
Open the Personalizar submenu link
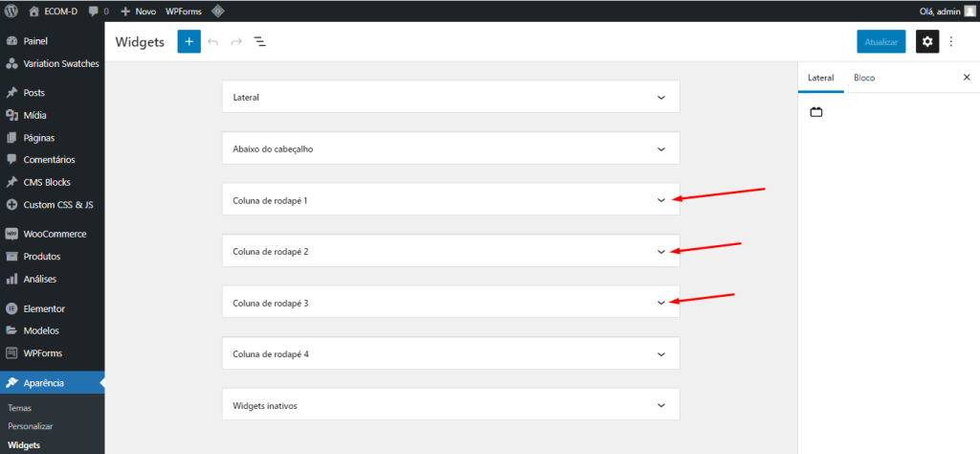click(31, 426)
